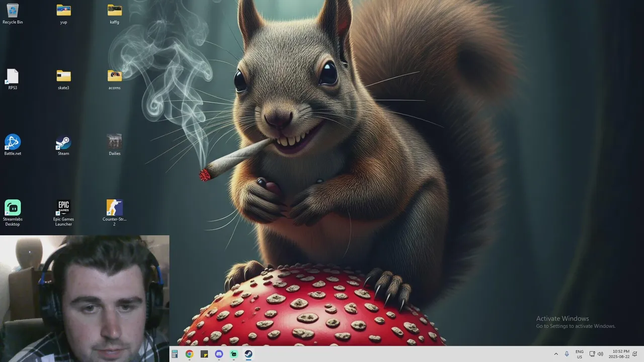Select the RPS3 shortcut file

[x=13, y=79]
